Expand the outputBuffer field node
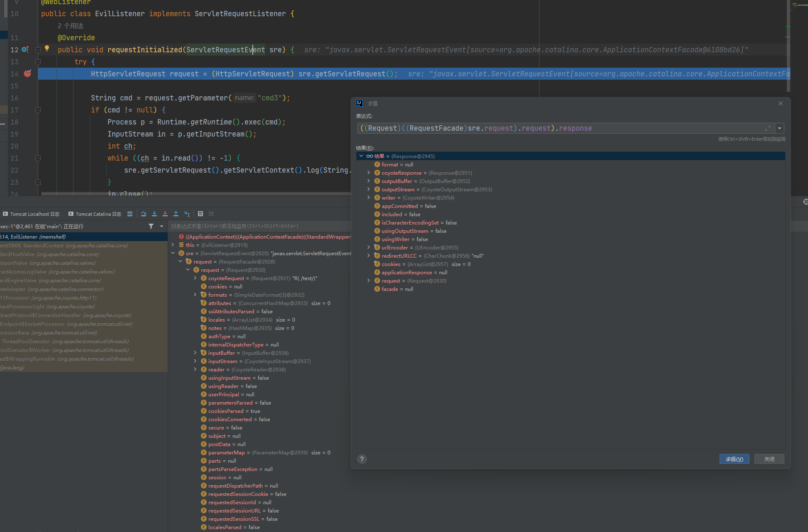 [369, 181]
